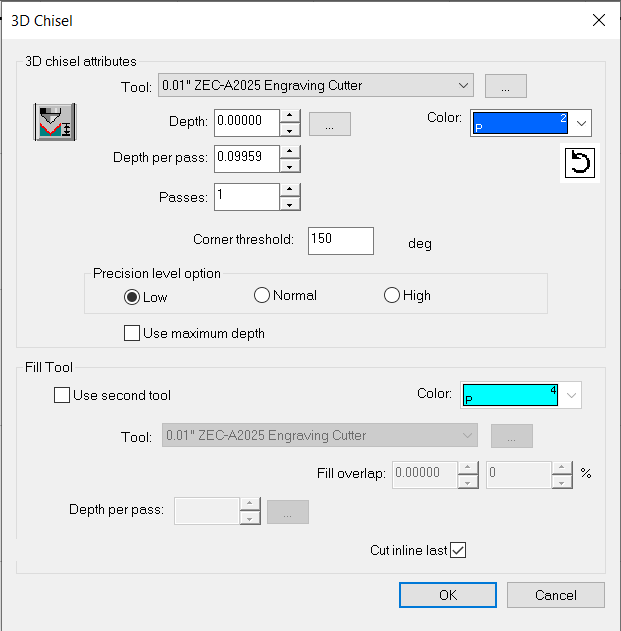Click the reset arrow icon below Color
The image size is (621, 631).
click(x=579, y=163)
